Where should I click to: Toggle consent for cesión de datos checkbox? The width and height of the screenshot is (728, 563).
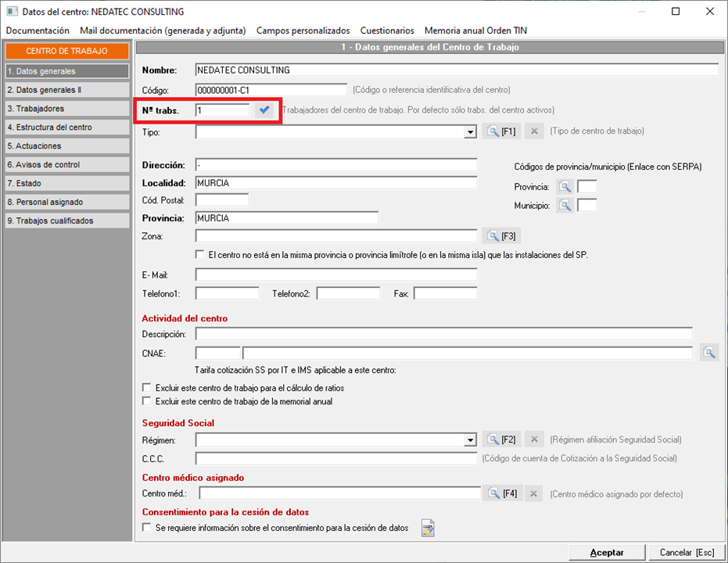click(x=146, y=528)
